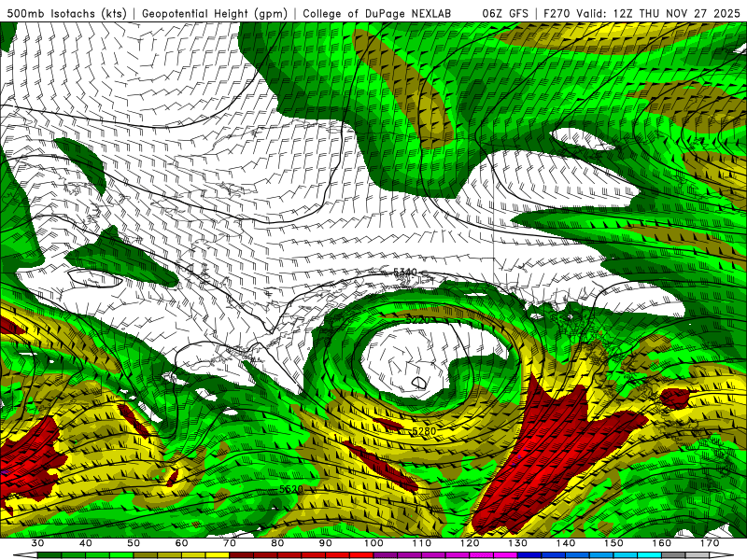Click the '06Z GFS' model run label
The width and height of the screenshot is (747, 560).
click(505, 14)
